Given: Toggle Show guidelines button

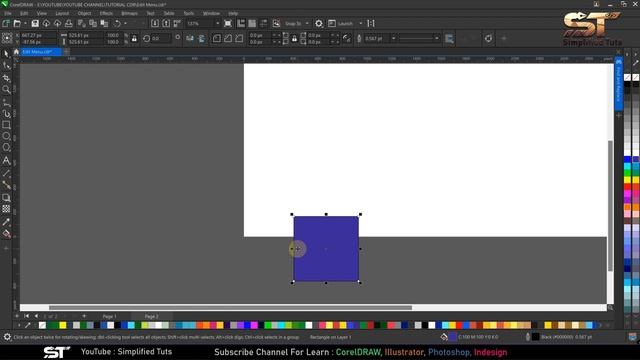Looking at the screenshot, I should [264, 23].
